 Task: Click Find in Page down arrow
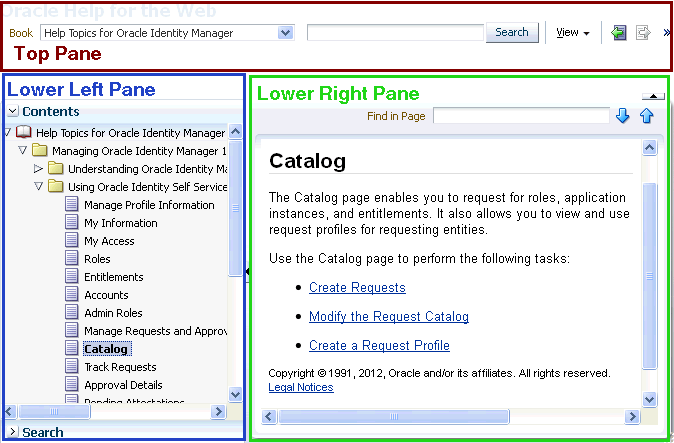tap(623, 116)
